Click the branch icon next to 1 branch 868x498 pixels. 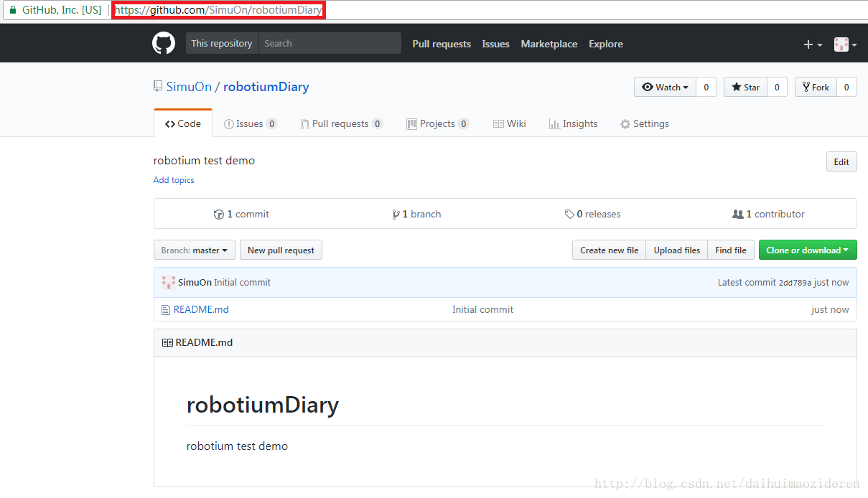tap(396, 215)
